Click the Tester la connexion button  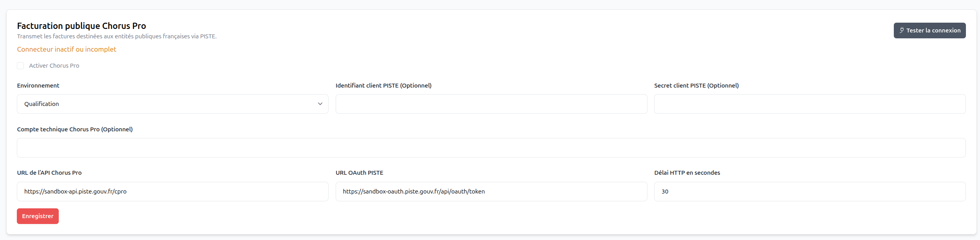click(x=929, y=30)
